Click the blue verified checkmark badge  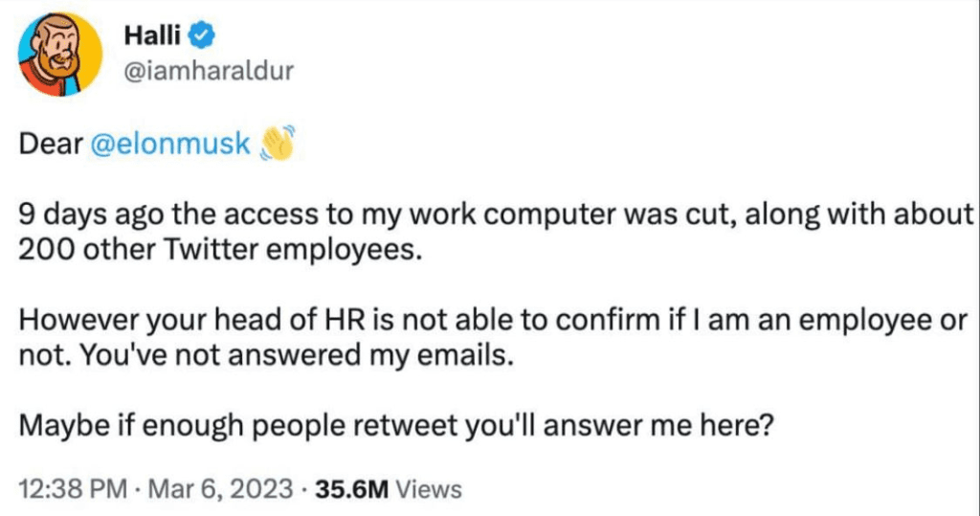[x=204, y=37]
